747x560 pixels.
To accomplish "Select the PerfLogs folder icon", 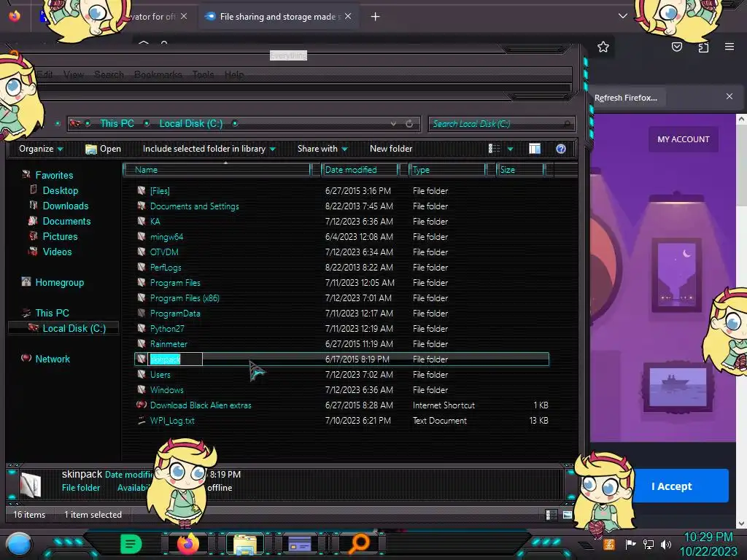I will (x=142, y=267).
